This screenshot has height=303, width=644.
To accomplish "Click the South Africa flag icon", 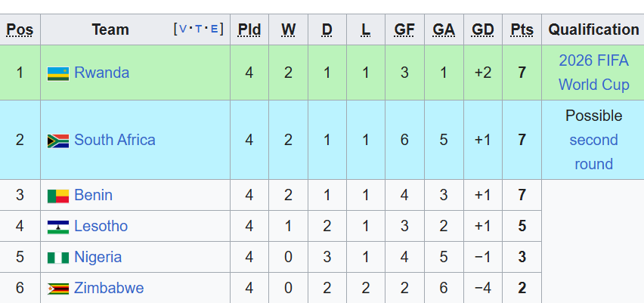I will click(58, 141).
